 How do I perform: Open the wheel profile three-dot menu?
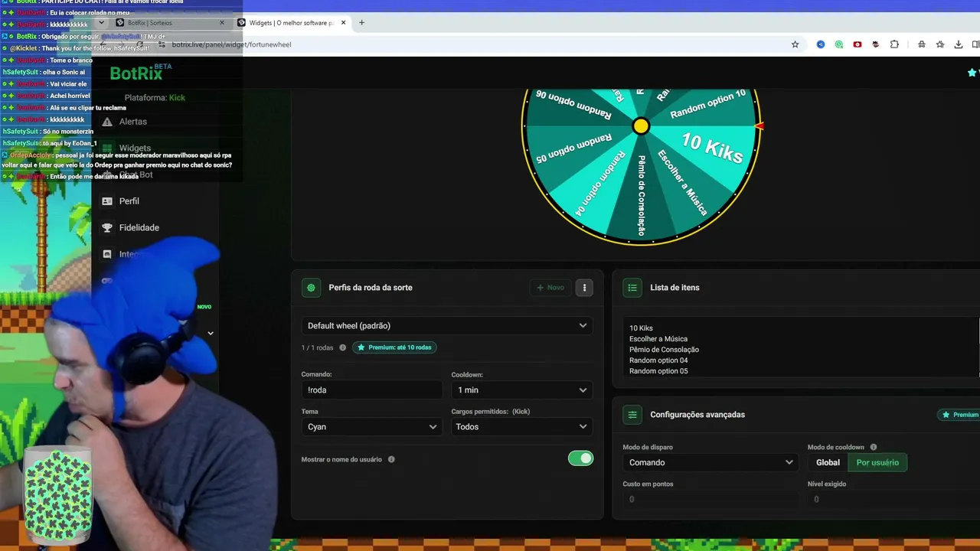584,288
